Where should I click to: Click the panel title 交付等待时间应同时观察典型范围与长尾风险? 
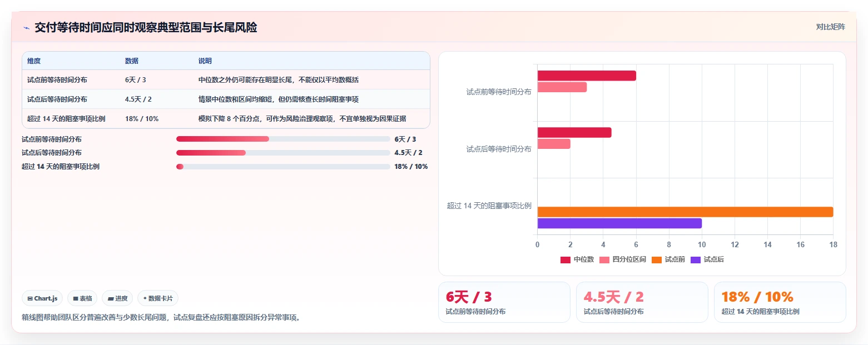point(146,28)
